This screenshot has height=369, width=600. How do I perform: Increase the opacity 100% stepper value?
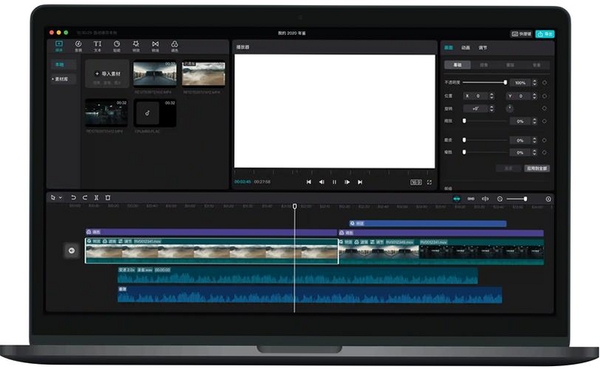535,81
